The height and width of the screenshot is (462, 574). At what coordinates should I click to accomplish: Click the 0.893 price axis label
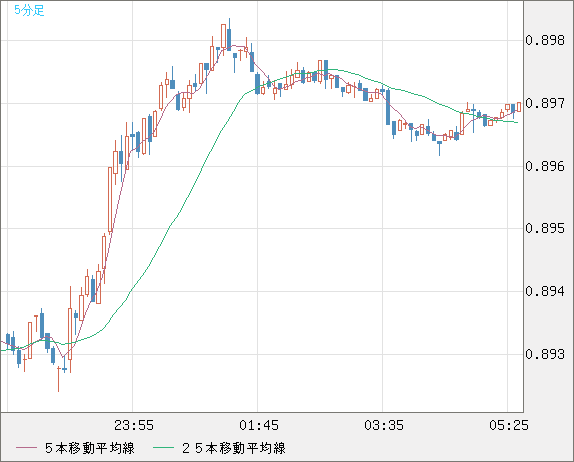tap(545, 354)
